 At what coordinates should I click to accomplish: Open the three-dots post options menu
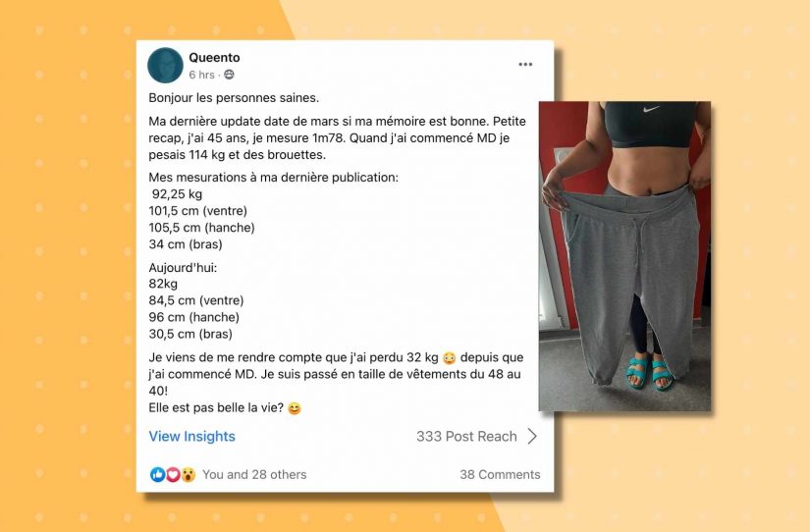click(x=525, y=65)
